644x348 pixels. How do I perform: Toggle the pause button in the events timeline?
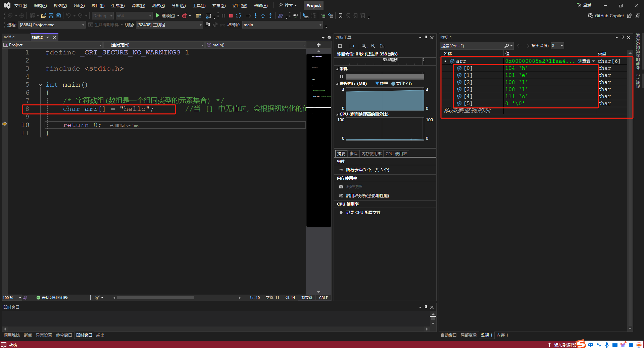(342, 76)
